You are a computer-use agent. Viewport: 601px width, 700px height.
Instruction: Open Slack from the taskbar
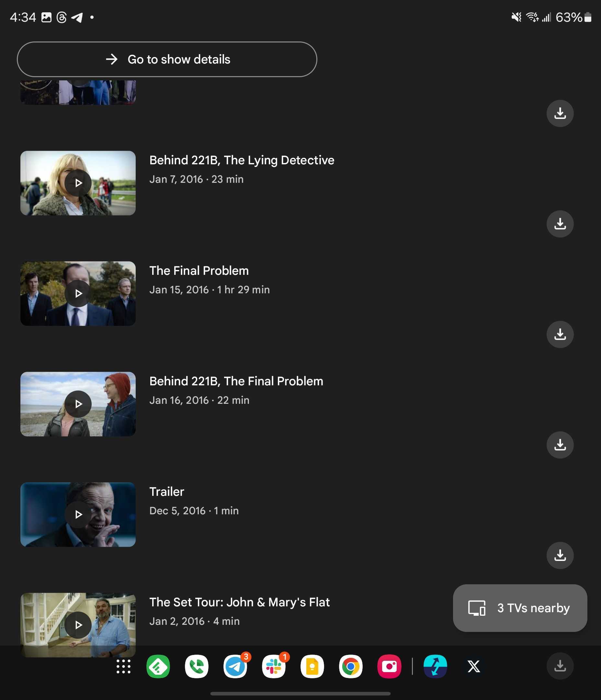tap(274, 667)
